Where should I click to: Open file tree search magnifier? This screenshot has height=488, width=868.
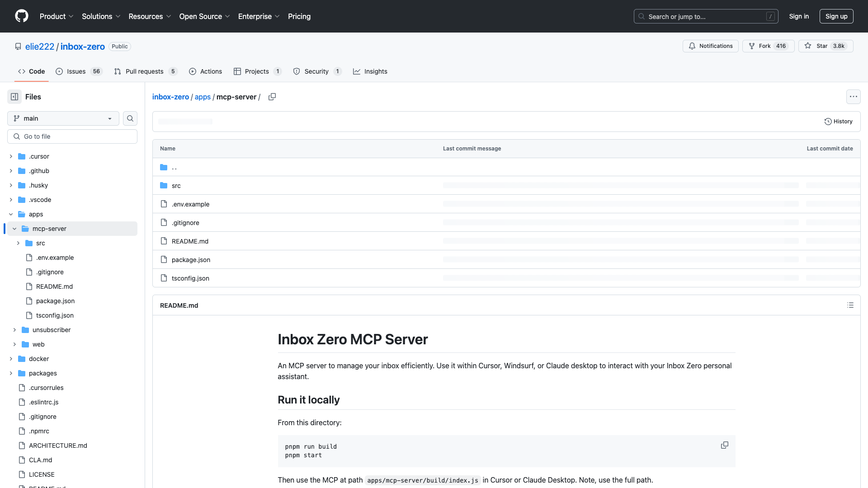(130, 118)
